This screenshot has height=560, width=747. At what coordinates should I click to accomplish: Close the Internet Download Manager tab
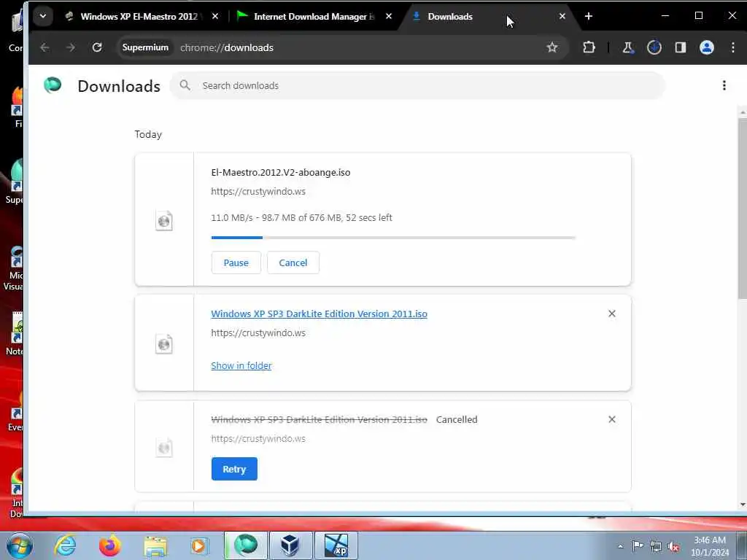tap(389, 16)
